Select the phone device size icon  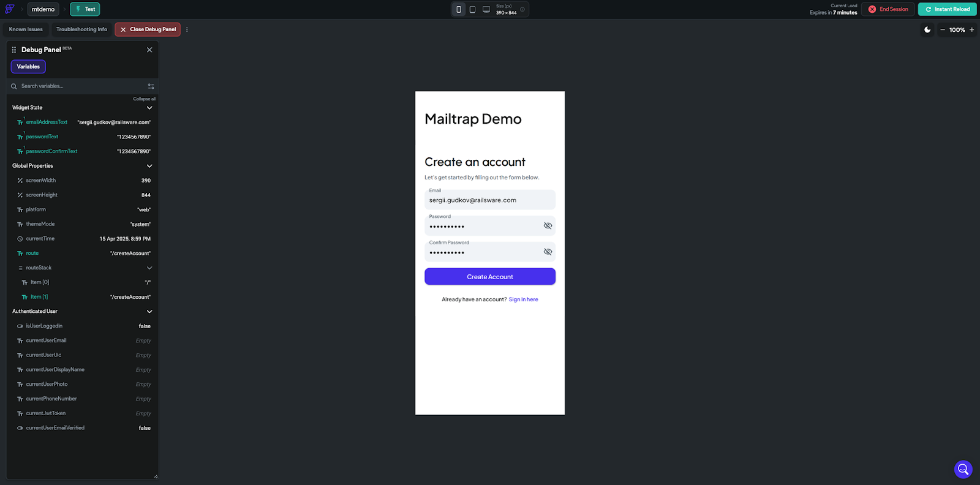(459, 9)
